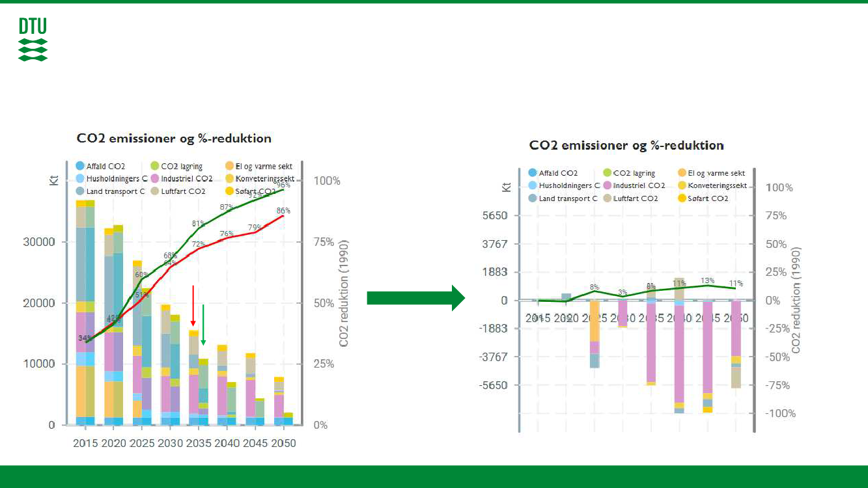Screen dimensions: 868x488
Task: Toggle CO2 lagring legend entry in right chart
Action: [x=629, y=173]
